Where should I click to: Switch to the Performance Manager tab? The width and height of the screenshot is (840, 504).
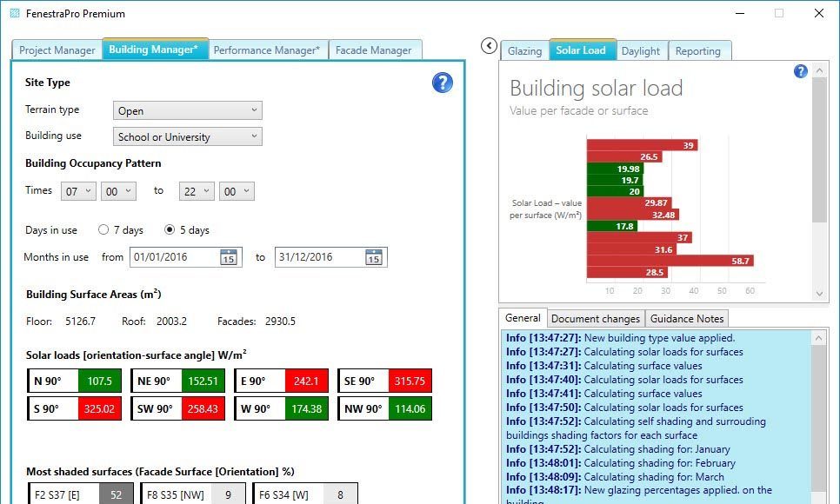267,50
